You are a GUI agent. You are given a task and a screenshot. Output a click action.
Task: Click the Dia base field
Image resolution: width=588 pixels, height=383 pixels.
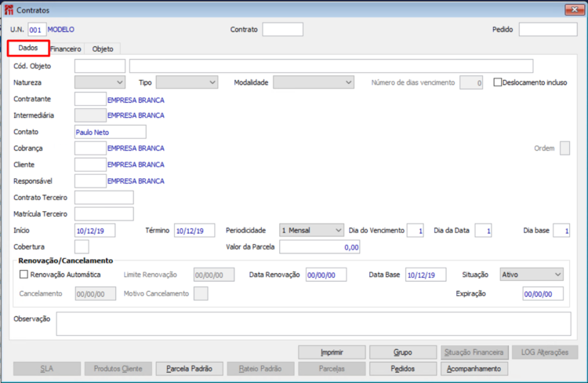pyautogui.click(x=561, y=231)
